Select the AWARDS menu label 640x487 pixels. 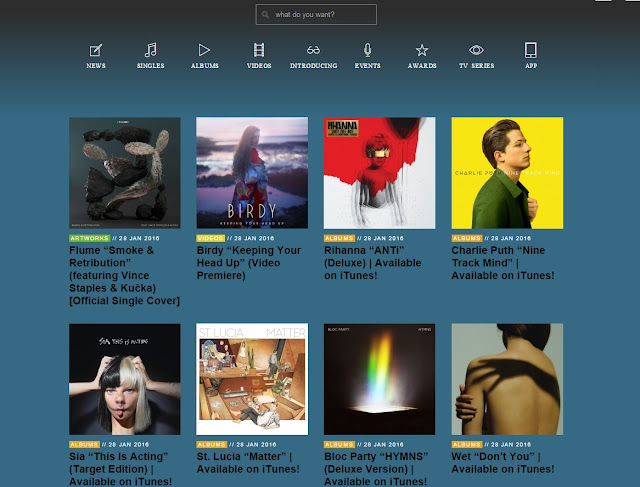click(422, 66)
